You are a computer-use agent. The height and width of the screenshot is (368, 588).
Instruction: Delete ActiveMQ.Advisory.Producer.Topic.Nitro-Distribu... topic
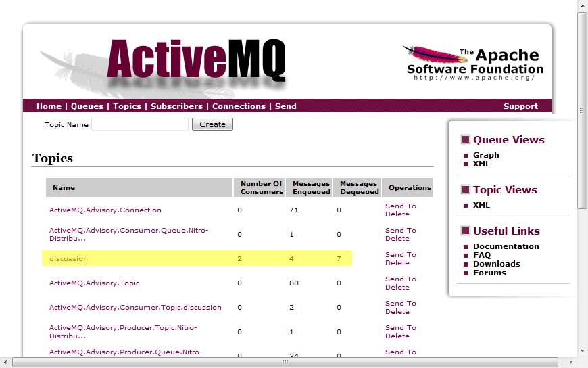click(397, 336)
